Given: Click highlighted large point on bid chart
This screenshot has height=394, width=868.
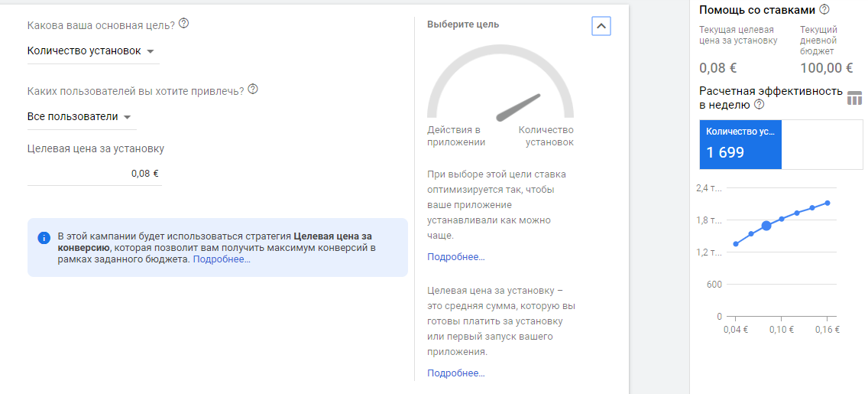Looking at the screenshot, I should click(766, 226).
